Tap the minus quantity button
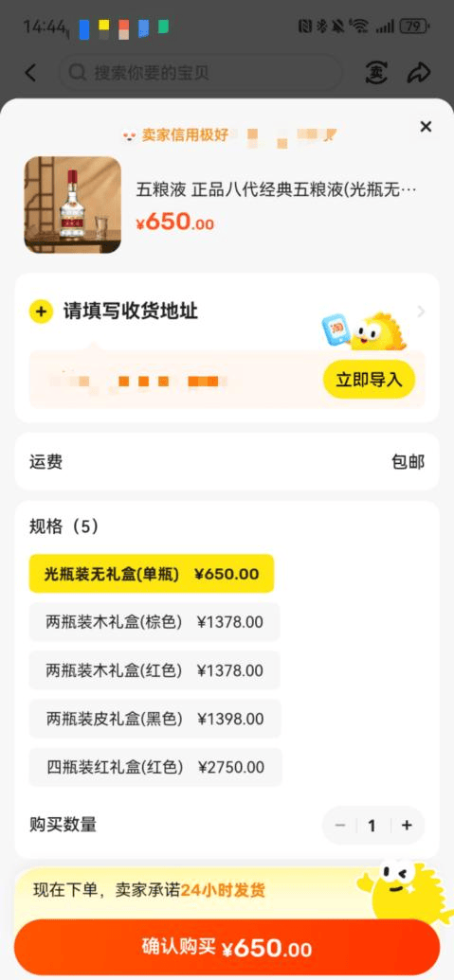 (x=340, y=826)
